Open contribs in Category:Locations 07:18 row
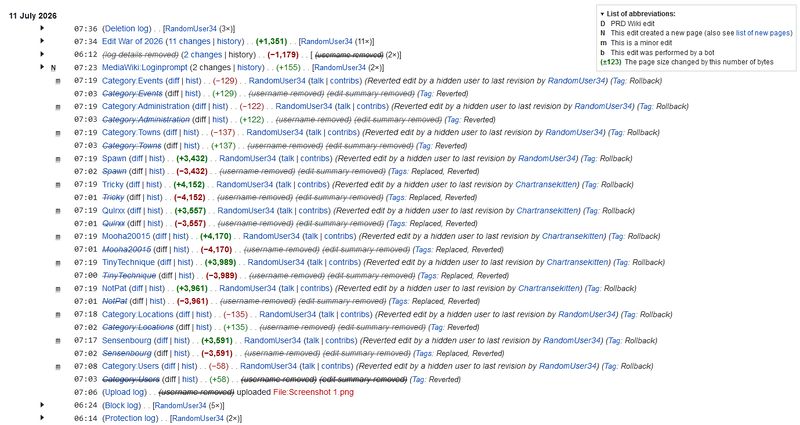Screen dimensions: 800x425 click(355, 314)
